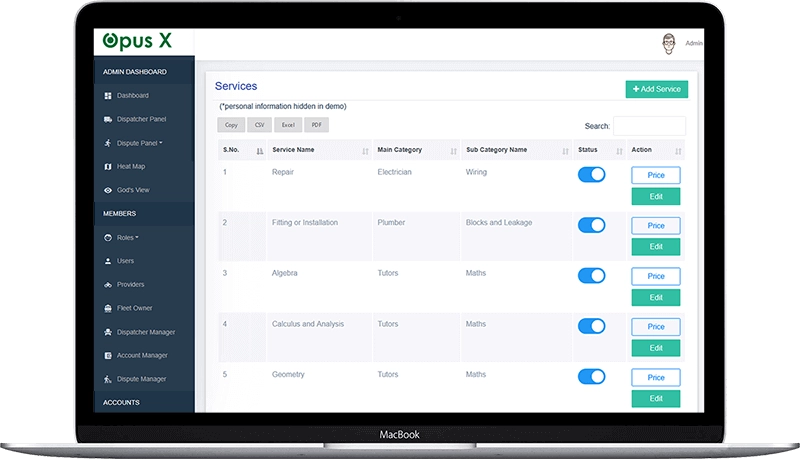Edit the Repair service row
Viewport: 800px width, 459px height.
click(656, 196)
